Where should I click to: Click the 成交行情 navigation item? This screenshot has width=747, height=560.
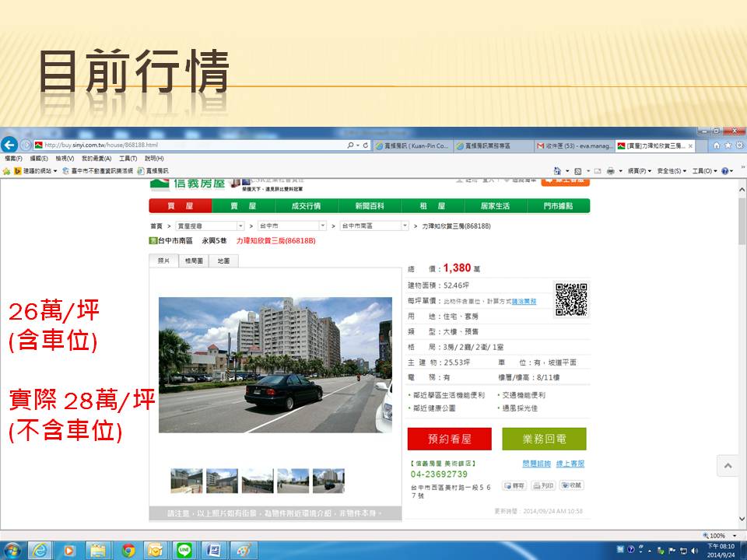pos(307,205)
